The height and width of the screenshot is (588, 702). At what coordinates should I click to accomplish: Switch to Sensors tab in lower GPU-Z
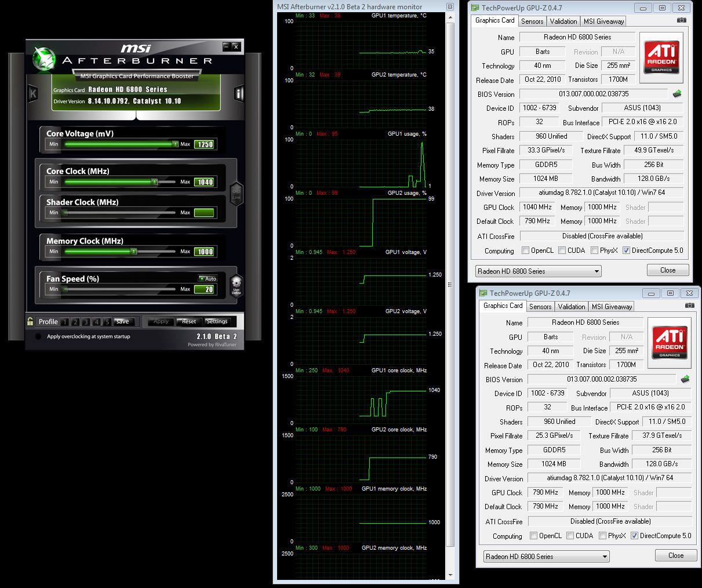[x=540, y=306]
